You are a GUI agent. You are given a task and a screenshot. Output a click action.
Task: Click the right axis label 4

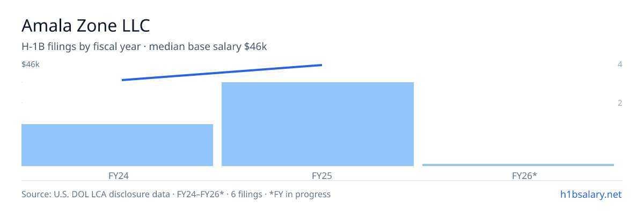620,64
